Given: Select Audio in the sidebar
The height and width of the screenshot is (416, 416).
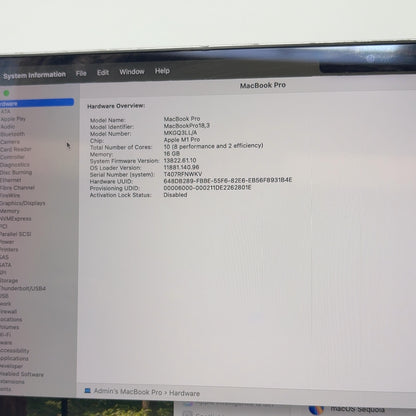Looking at the screenshot, I should [8, 127].
